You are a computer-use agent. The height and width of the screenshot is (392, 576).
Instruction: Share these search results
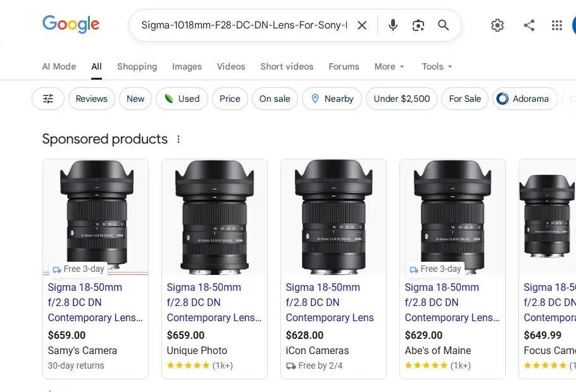coord(529,25)
